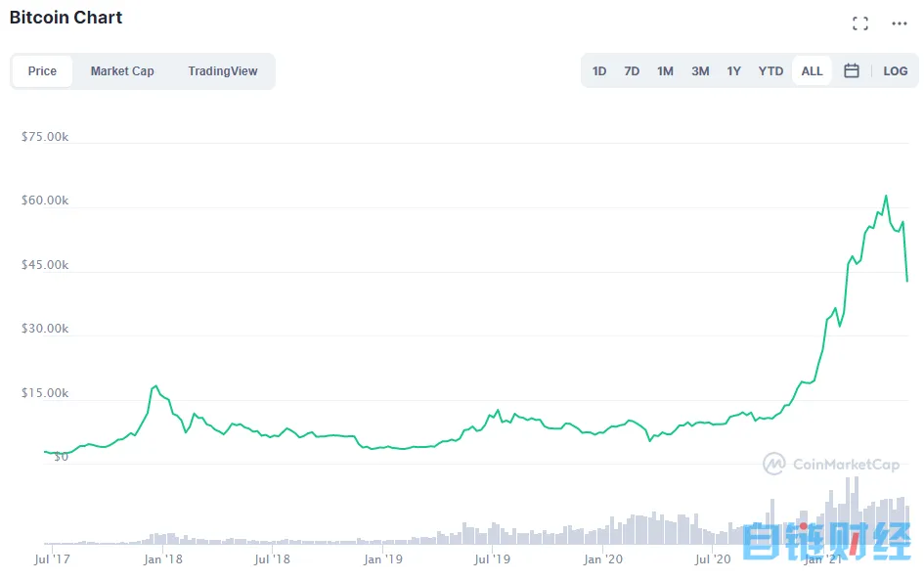The width and height of the screenshot is (924, 580).
Task: Click the fullscreen expand icon
Action: click(x=860, y=23)
